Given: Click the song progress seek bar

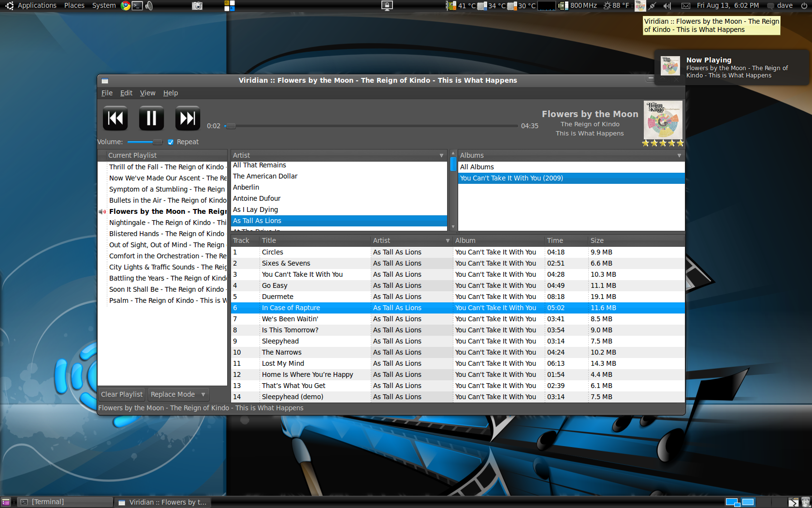Looking at the screenshot, I should (x=371, y=126).
